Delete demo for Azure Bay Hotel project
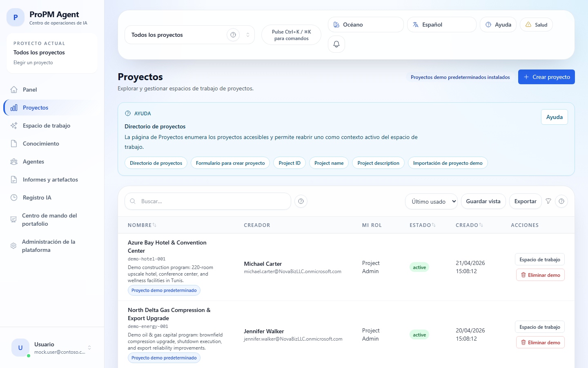This screenshot has width=588, height=368. 540,275
